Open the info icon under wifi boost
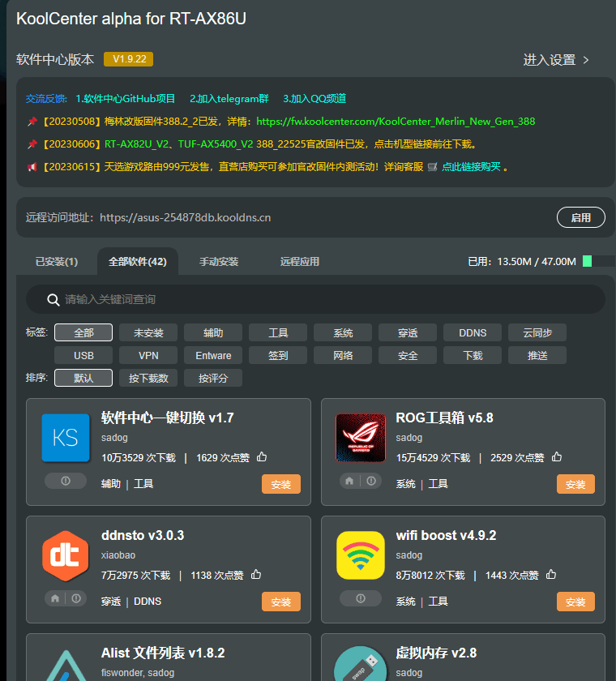The height and width of the screenshot is (681, 616). [361, 598]
